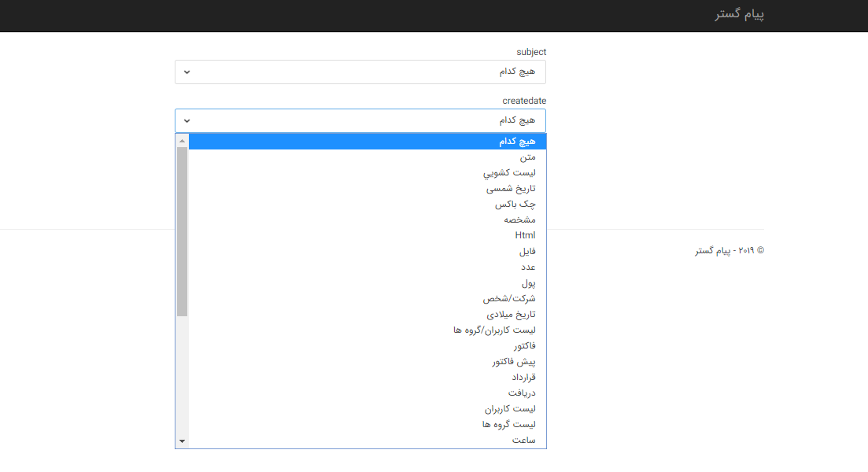Select 'عدد' option
The image size is (868, 472).
click(x=367, y=267)
